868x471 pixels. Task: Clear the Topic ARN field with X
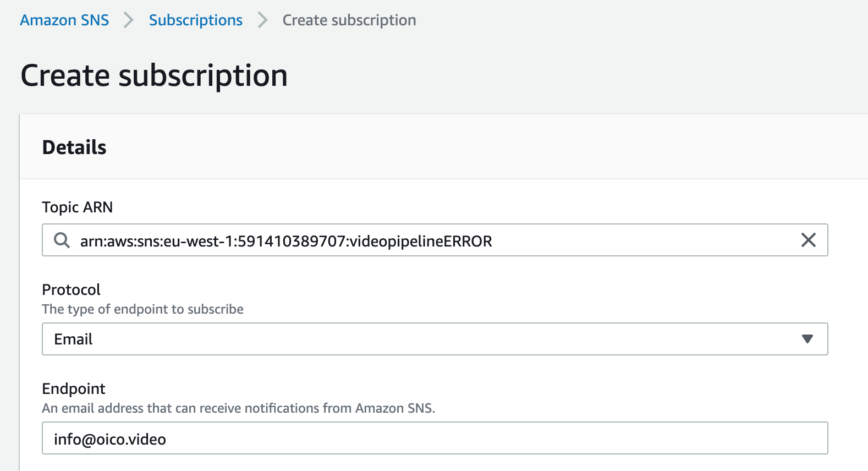point(808,240)
